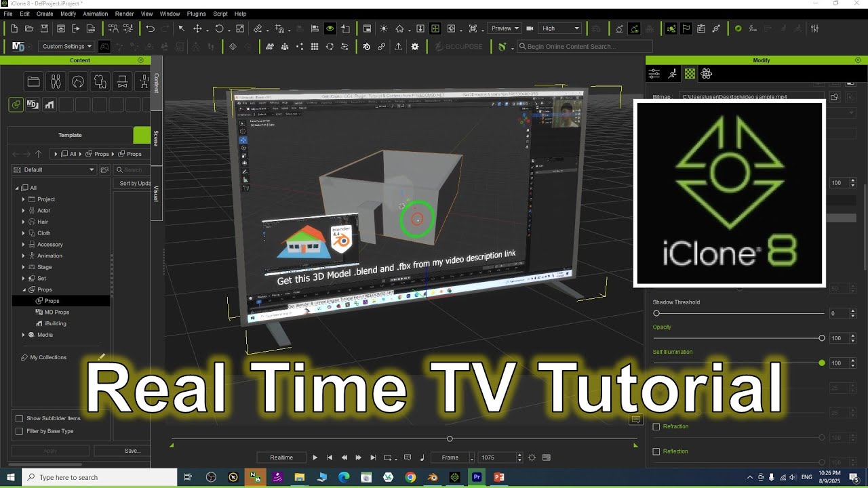This screenshot has width=868, height=488.
Task: Expand the Media tree node
Action: (23, 335)
